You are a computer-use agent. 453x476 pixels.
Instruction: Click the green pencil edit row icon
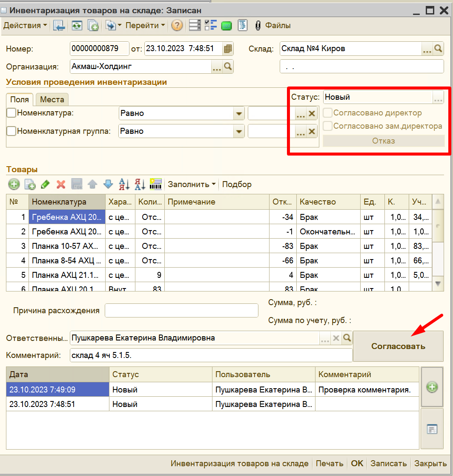point(46,184)
